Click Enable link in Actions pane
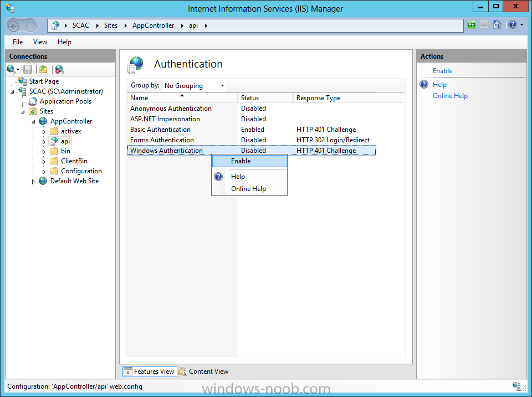Image resolution: width=532 pixels, height=397 pixels. [442, 71]
